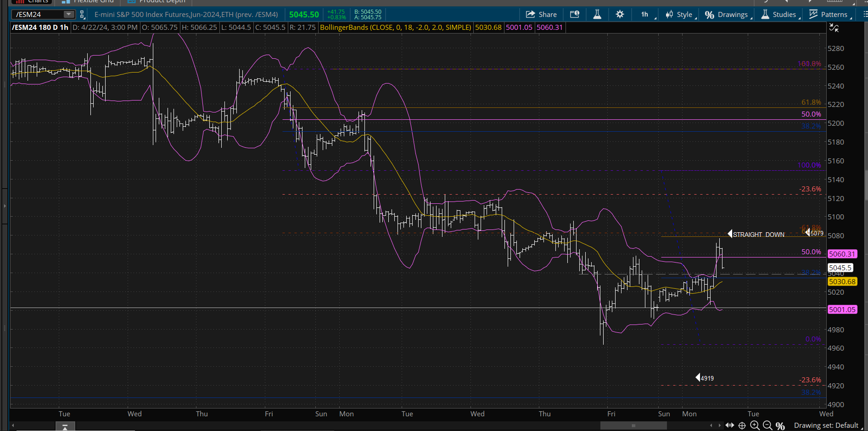The width and height of the screenshot is (868, 431).
Task: Open the /ESM24 symbol dropdown
Action: click(x=69, y=14)
